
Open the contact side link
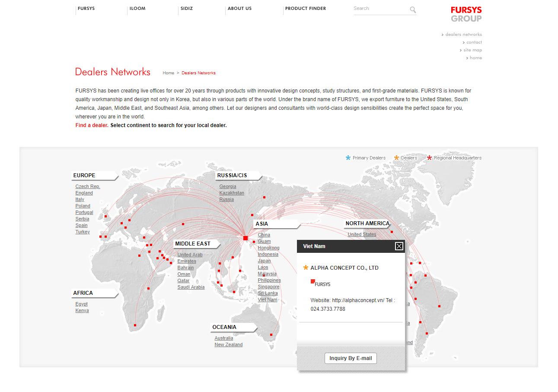(474, 42)
